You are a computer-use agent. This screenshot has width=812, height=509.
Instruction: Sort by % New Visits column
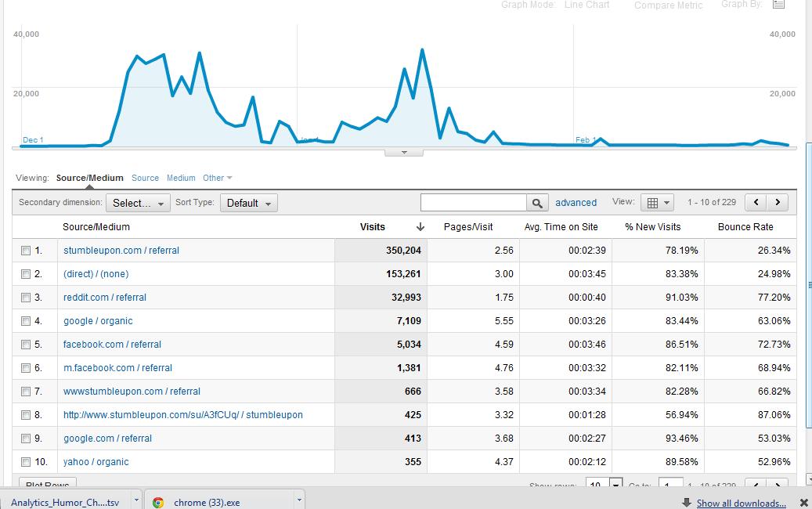click(x=652, y=227)
